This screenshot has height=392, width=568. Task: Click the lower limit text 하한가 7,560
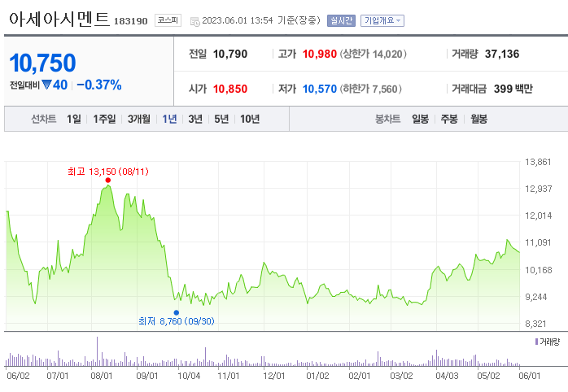pyautogui.click(x=370, y=89)
